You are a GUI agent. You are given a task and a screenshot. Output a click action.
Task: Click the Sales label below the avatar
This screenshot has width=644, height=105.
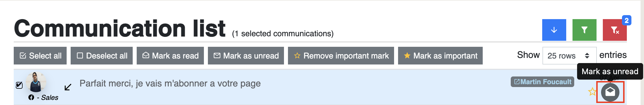50,98
